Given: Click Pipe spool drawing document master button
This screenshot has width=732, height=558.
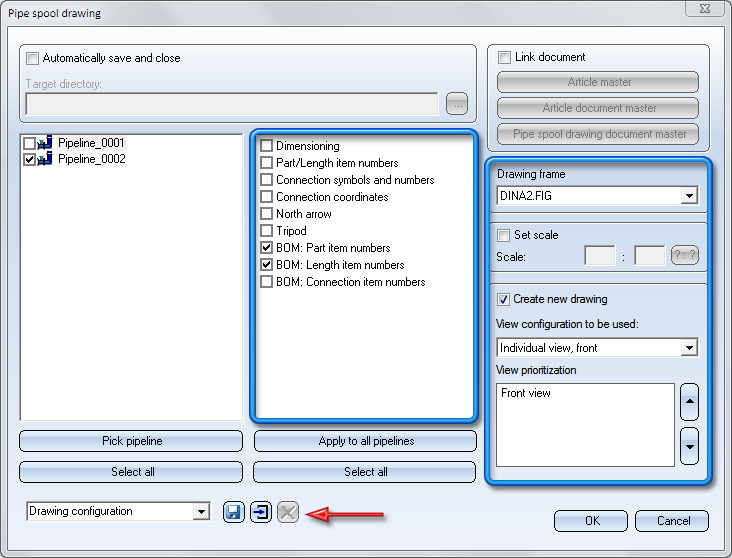Looking at the screenshot, I should pos(598,134).
